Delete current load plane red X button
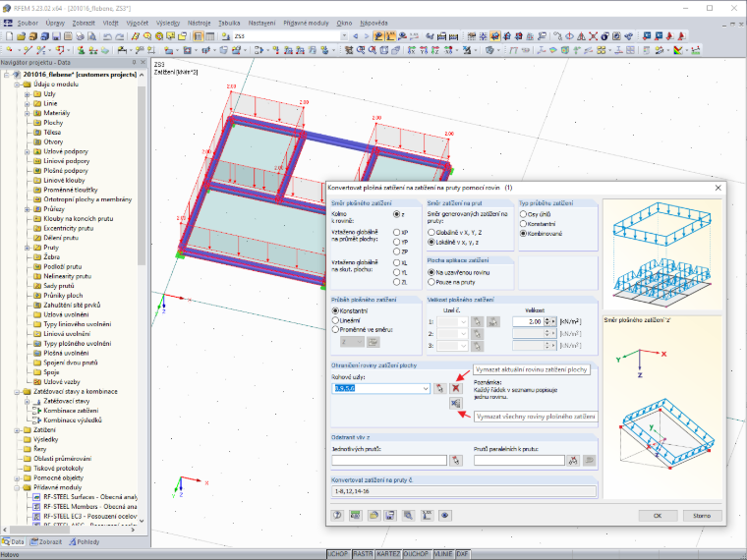This screenshot has height=560, width=747. [x=456, y=388]
